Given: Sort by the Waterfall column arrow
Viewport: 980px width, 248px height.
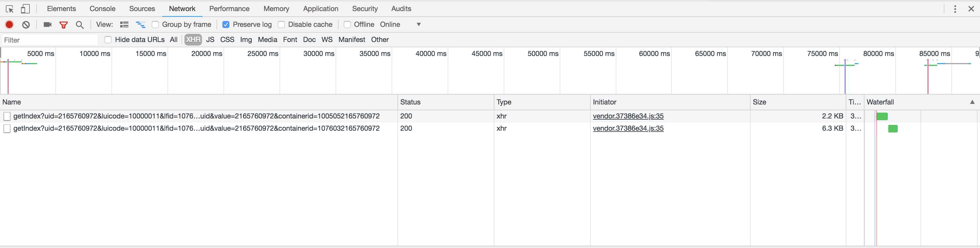Looking at the screenshot, I should pos(972,102).
